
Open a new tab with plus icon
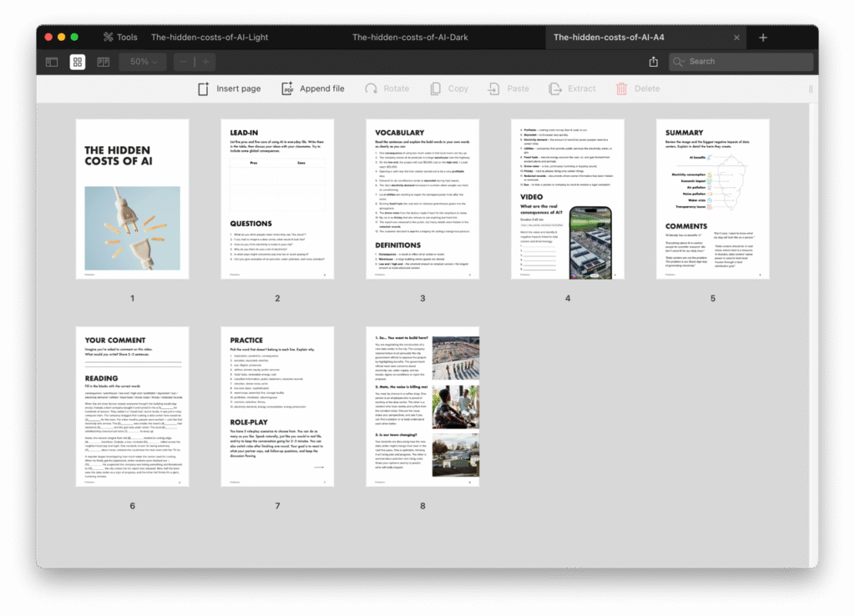tap(763, 38)
